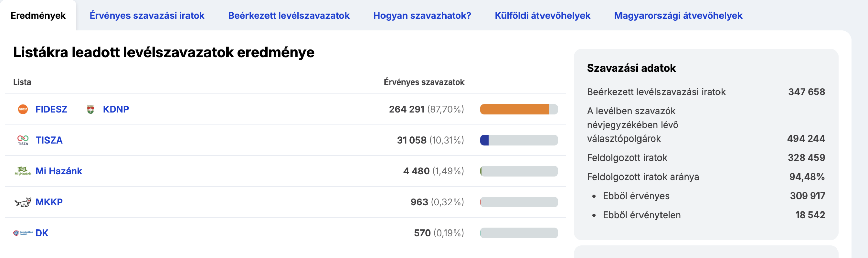Switch to Érvényes szavazási iratok tab

(147, 16)
